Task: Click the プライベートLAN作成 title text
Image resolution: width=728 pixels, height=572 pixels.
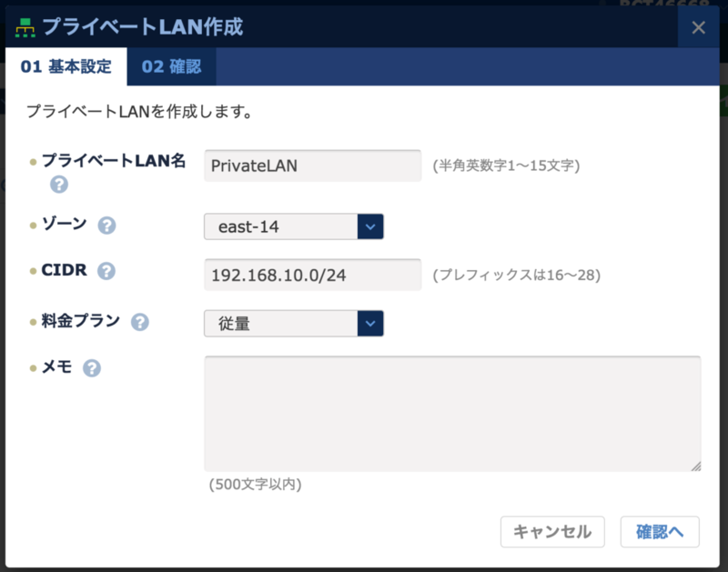Action: click(143, 27)
